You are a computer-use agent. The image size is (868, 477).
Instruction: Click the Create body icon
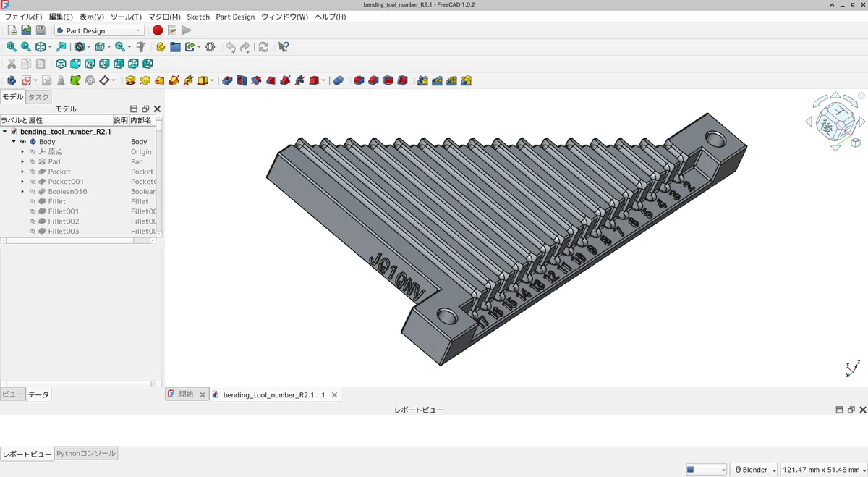pos(12,80)
